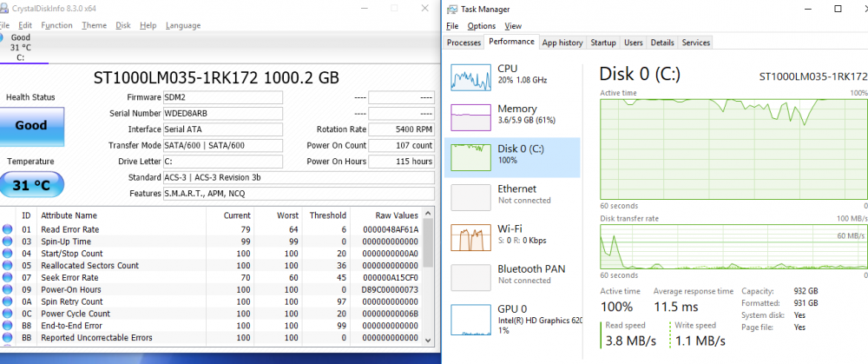The image size is (868, 364).
Task: Select the Disk 0 (C:) graph thumbnail
Action: (470, 157)
